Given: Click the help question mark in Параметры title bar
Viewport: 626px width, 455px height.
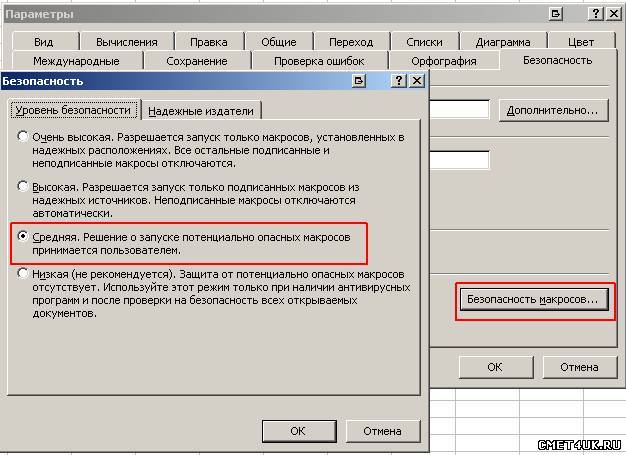Looking at the screenshot, I should tap(589, 14).
